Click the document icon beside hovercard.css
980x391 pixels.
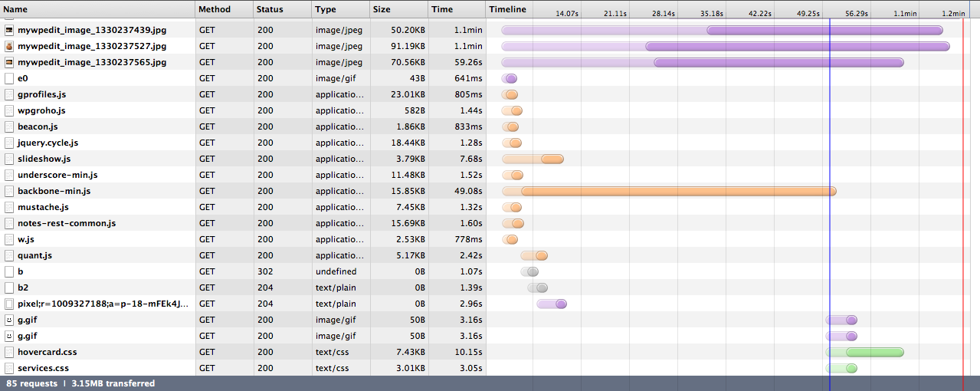[9, 352]
